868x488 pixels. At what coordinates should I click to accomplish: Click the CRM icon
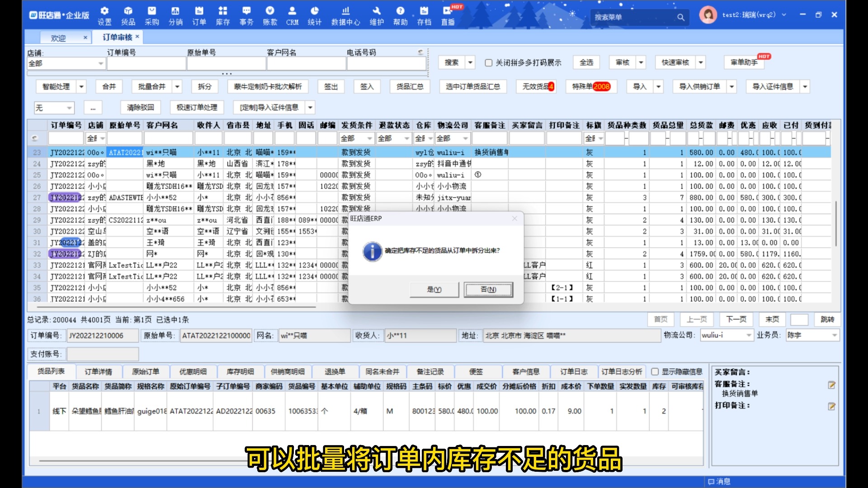click(292, 15)
